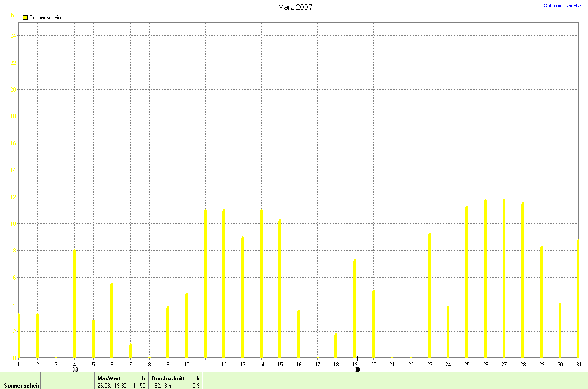This screenshot has width=588, height=389.
Task: Click the März 2007 chart title
Action: pyautogui.click(x=295, y=7)
